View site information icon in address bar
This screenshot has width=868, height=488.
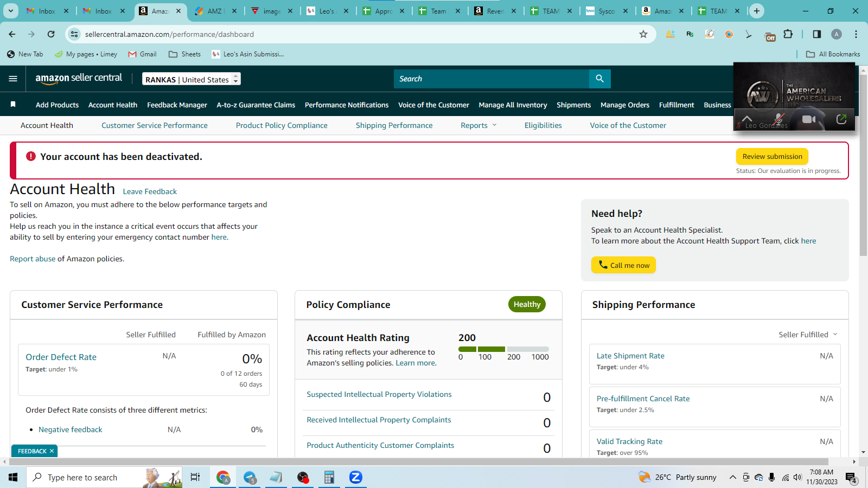[x=74, y=34]
